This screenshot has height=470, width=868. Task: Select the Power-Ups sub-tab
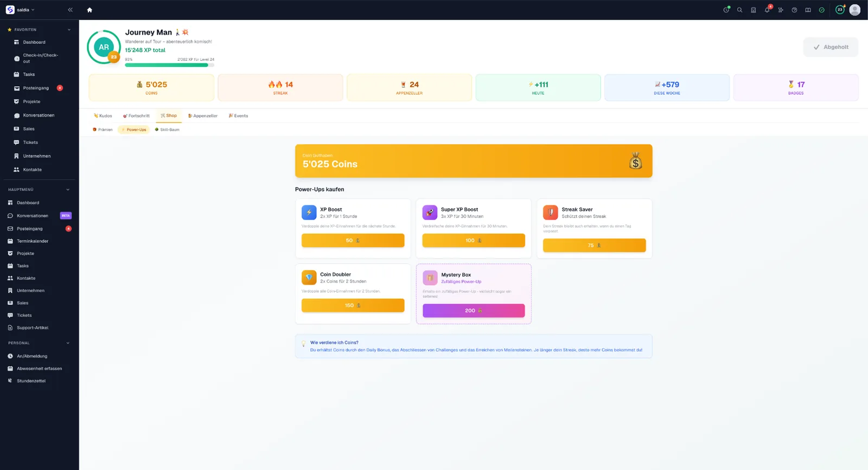[x=134, y=130]
